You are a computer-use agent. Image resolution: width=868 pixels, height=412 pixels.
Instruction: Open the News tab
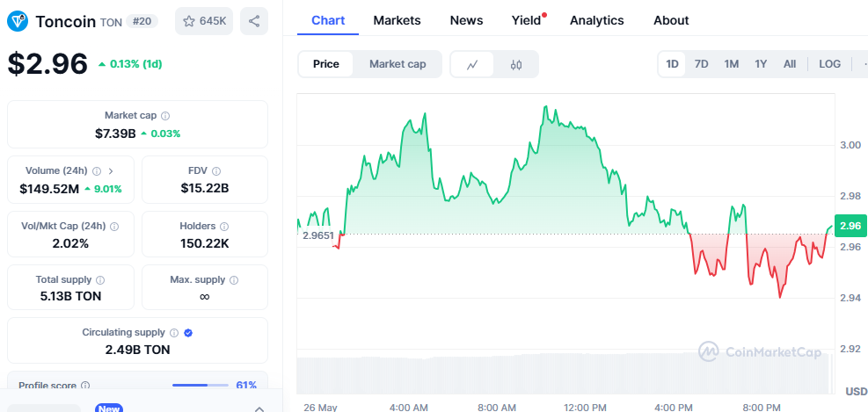pyautogui.click(x=466, y=20)
